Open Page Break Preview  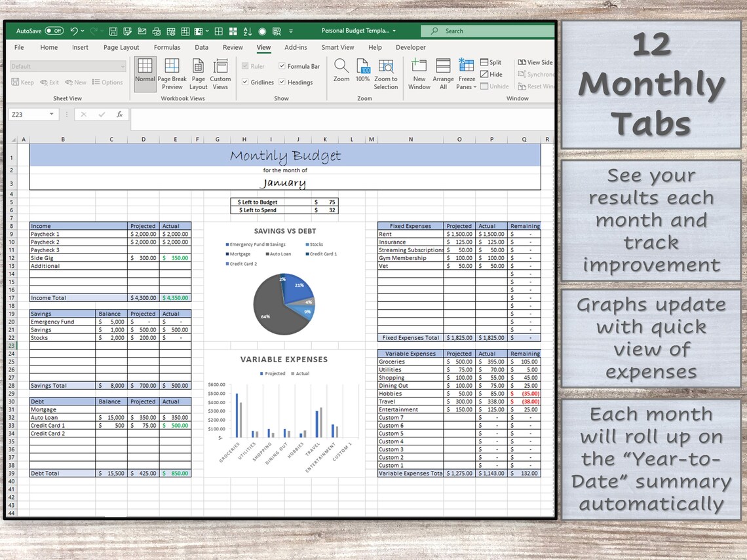[x=172, y=73]
